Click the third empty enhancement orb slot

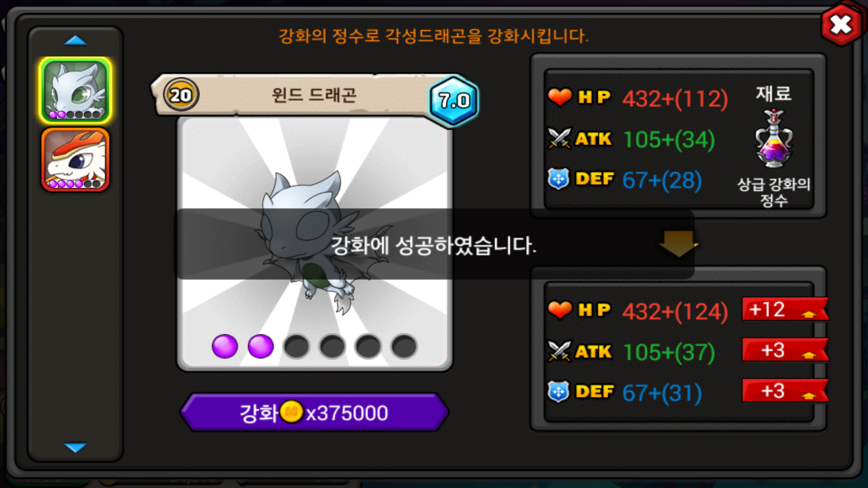[x=297, y=347]
